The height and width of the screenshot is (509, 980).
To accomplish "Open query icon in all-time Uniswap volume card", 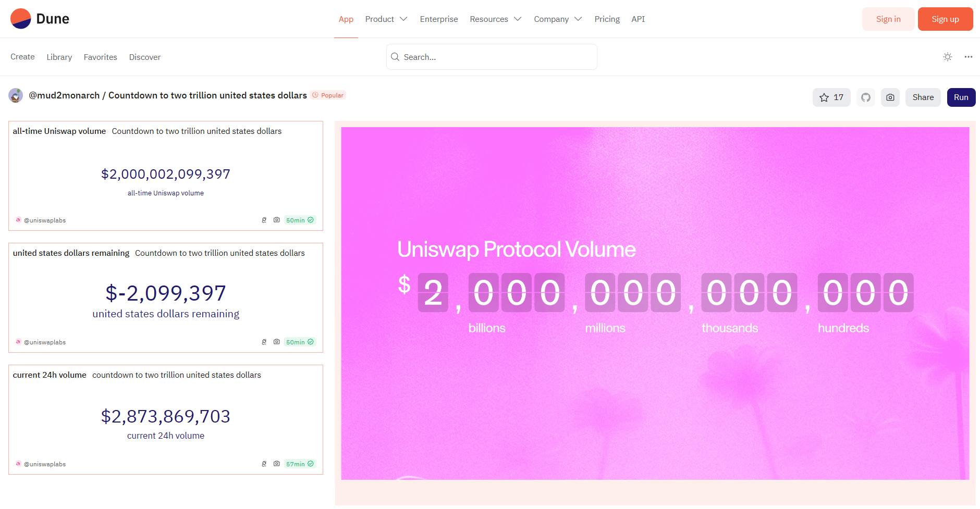I will point(264,220).
